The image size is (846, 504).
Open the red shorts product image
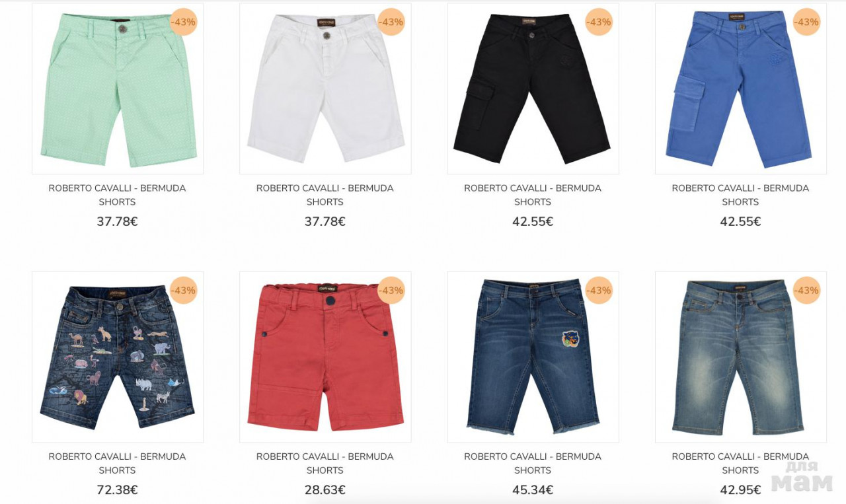(x=325, y=357)
